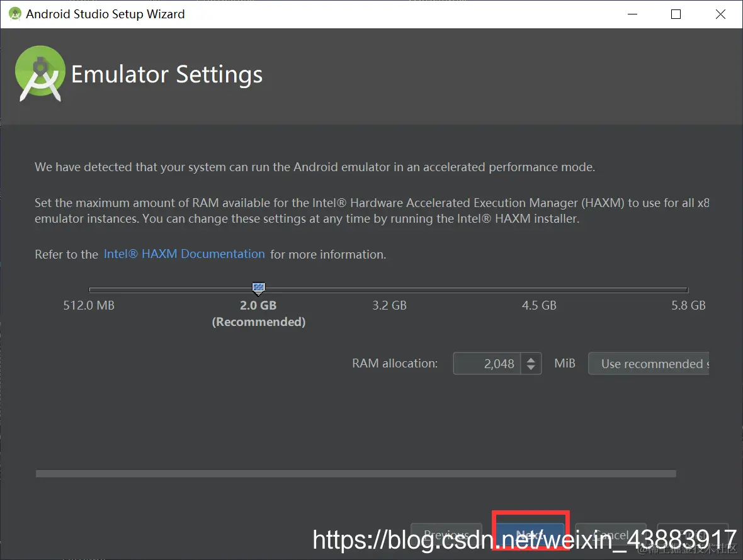The height and width of the screenshot is (560, 743).
Task: Click the RAM allocation value field
Action: (x=487, y=364)
